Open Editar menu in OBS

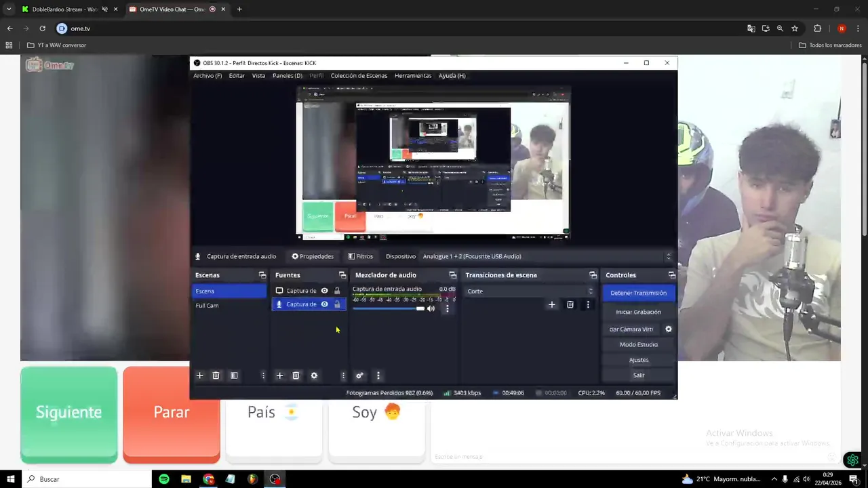click(x=237, y=76)
